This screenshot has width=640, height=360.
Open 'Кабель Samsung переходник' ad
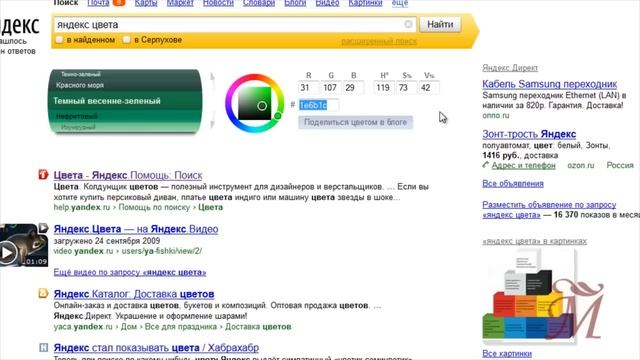click(549, 84)
